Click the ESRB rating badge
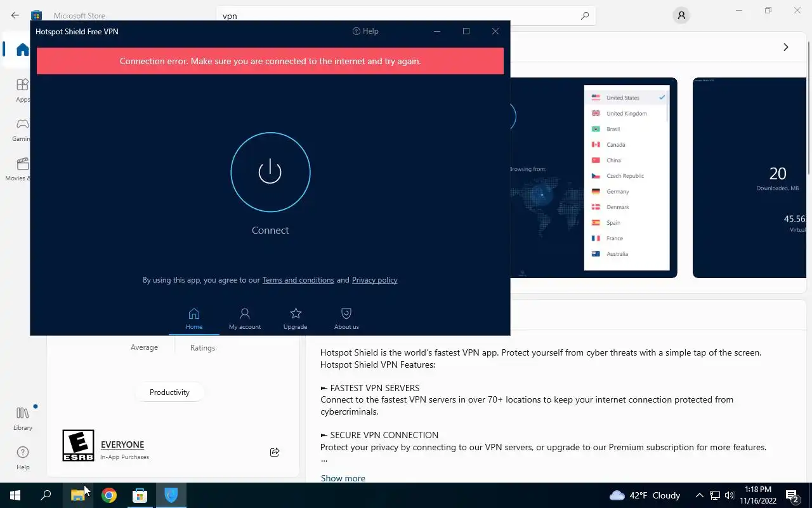 [78, 445]
